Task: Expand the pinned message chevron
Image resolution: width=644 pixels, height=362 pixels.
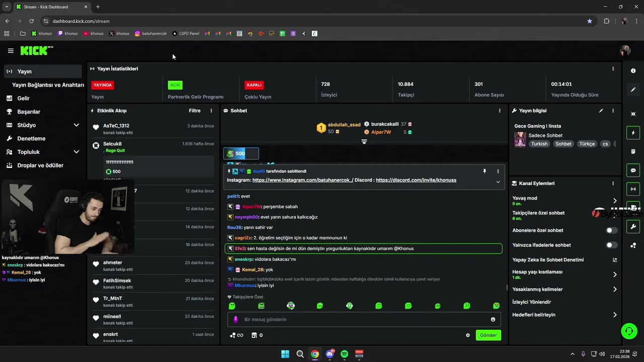Action: 498,182
